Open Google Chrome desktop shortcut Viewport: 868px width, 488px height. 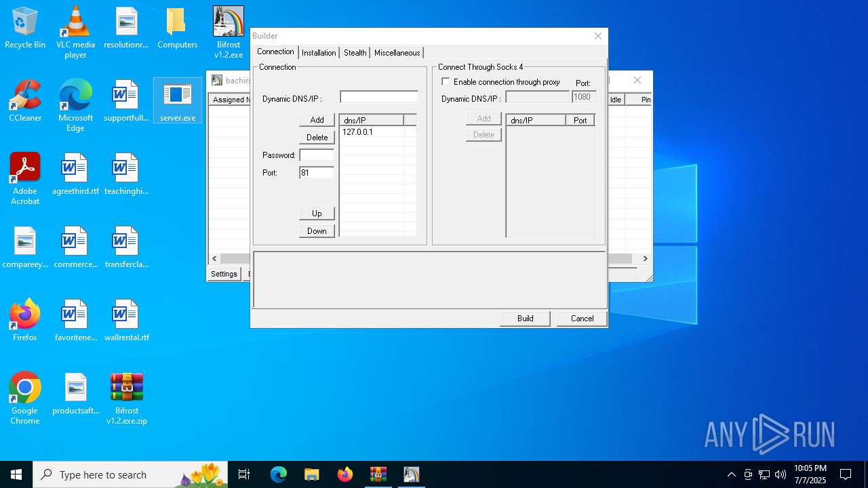(25, 399)
